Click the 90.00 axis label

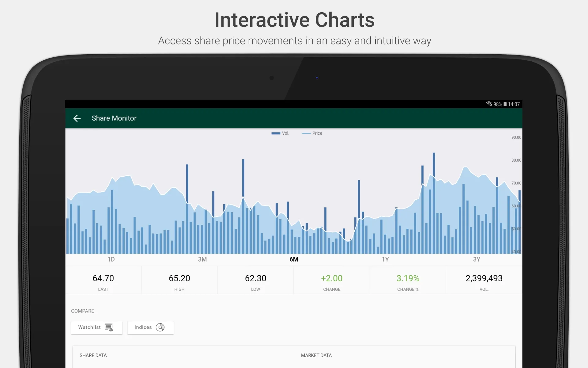click(516, 137)
